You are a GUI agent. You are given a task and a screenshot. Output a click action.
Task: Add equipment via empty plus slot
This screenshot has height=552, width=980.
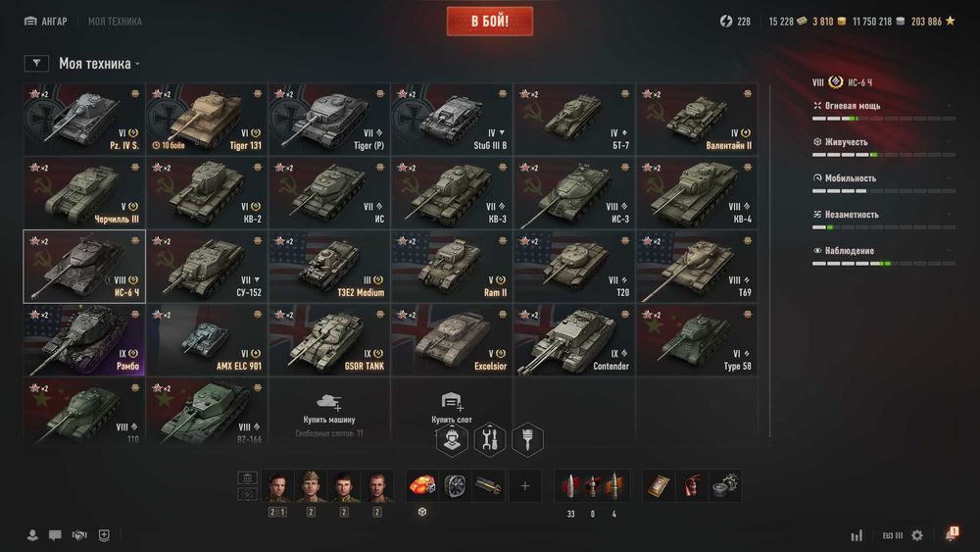point(525,485)
